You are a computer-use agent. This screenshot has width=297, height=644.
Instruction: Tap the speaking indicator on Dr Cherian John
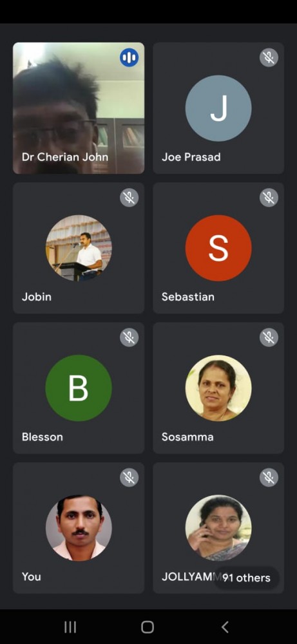(129, 57)
